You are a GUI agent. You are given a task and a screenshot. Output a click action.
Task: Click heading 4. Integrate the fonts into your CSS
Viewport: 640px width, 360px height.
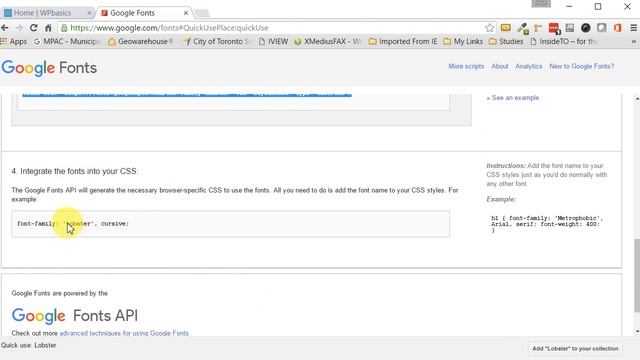pos(75,171)
